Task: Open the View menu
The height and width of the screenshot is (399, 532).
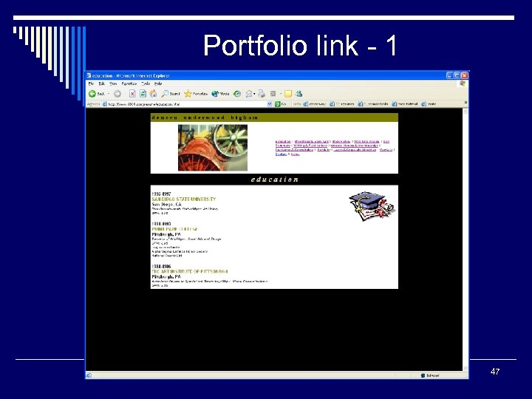Action: (113, 83)
